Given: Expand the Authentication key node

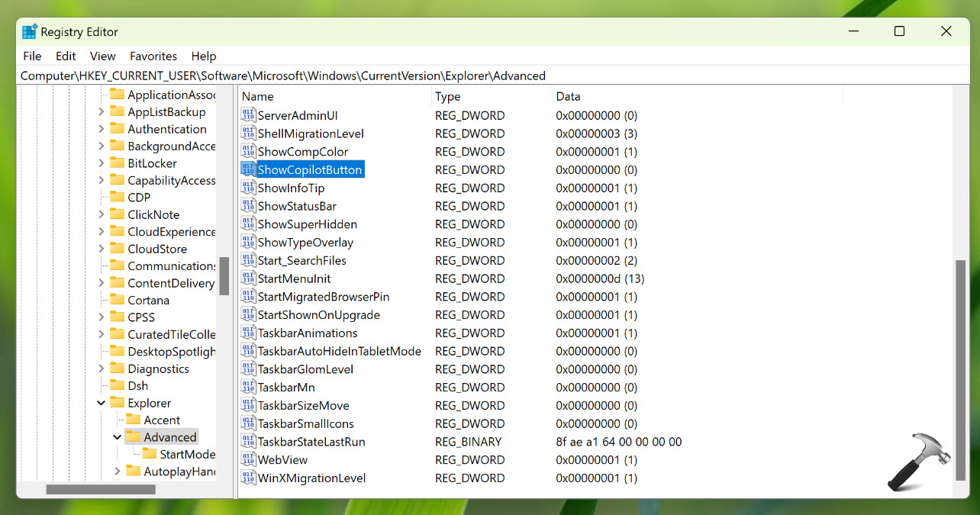Looking at the screenshot, I should [101, 129].
